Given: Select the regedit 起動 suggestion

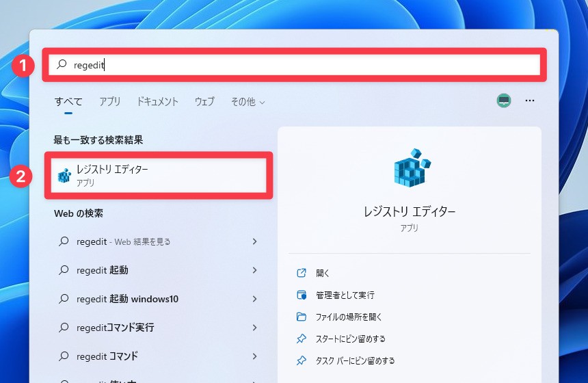Looking at the screenshot, I should tap(157, 270).
